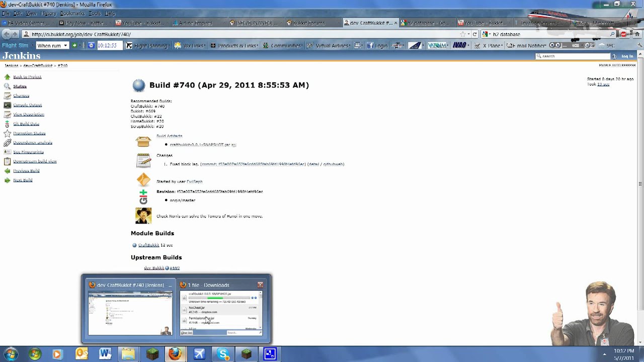644x362 pixels.
Task: Open Skype from the Windows taskbar
Action: (x=222, y=354)
